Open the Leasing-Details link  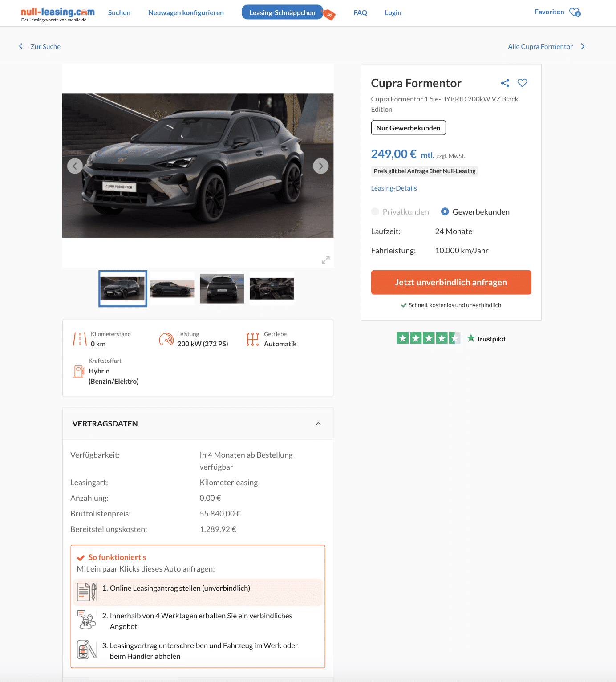394,188
